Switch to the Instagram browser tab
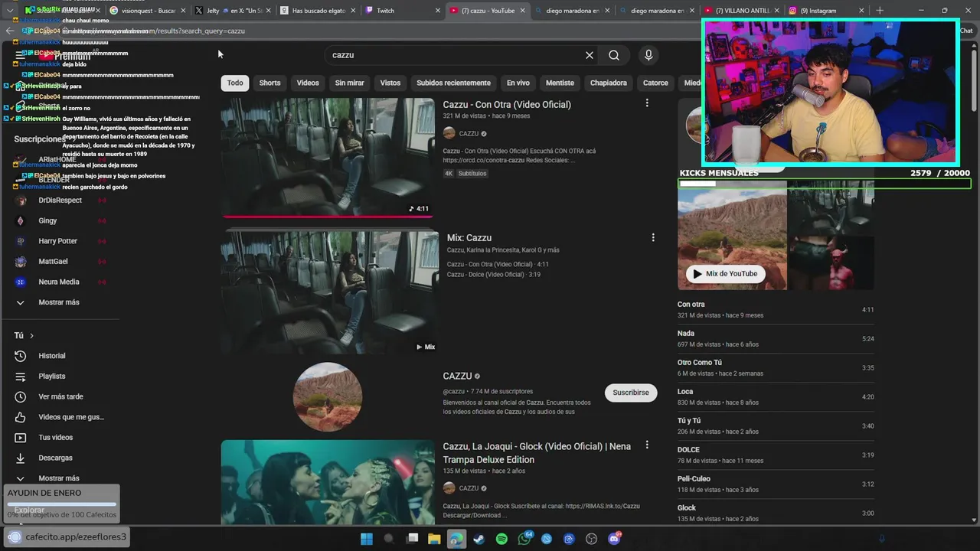This screenshot has width=980, height=551. 825,10
